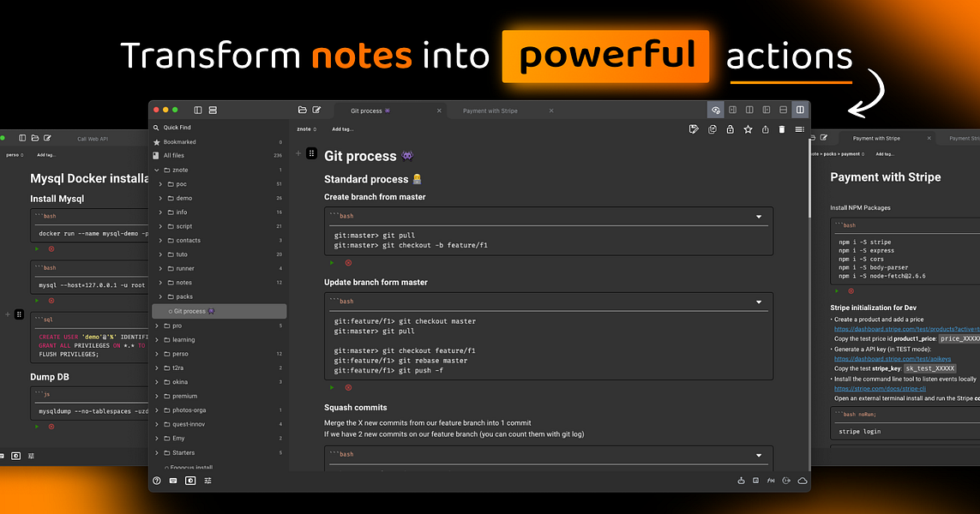
Task: Star the Git process note
Action: click(748, 128)
